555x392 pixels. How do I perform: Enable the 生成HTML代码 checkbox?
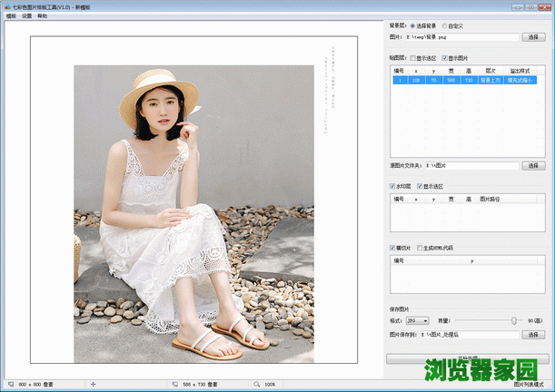point(419,248)
